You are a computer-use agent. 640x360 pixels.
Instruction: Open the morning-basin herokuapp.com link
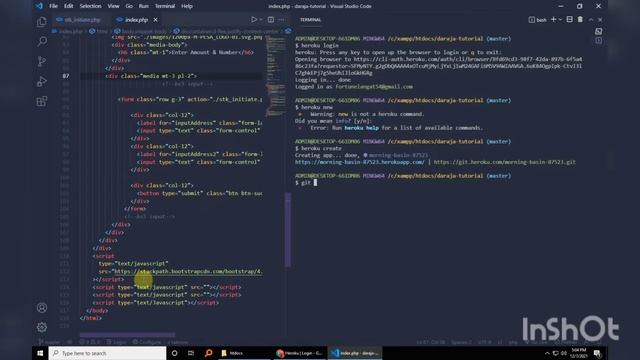360,162
